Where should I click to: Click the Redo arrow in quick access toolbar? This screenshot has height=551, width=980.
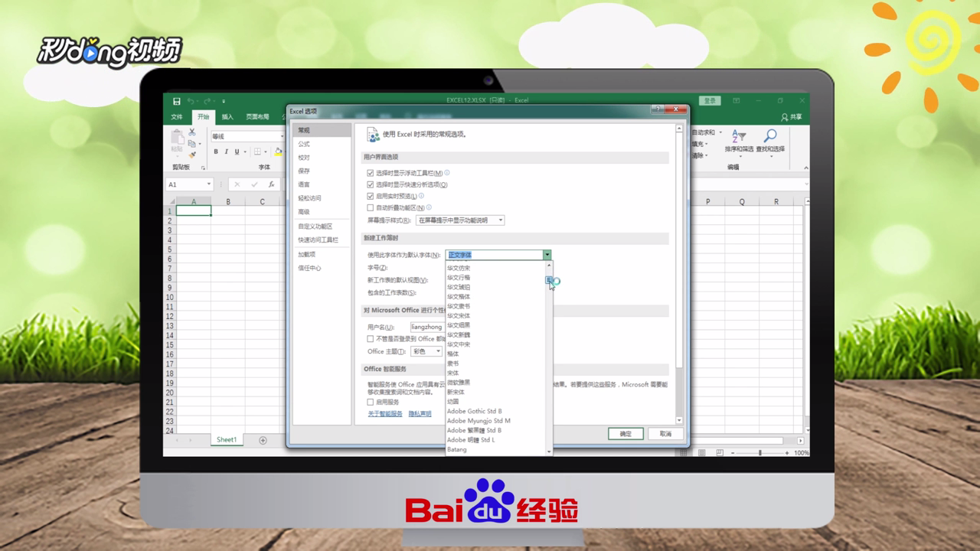pos(207,101)
